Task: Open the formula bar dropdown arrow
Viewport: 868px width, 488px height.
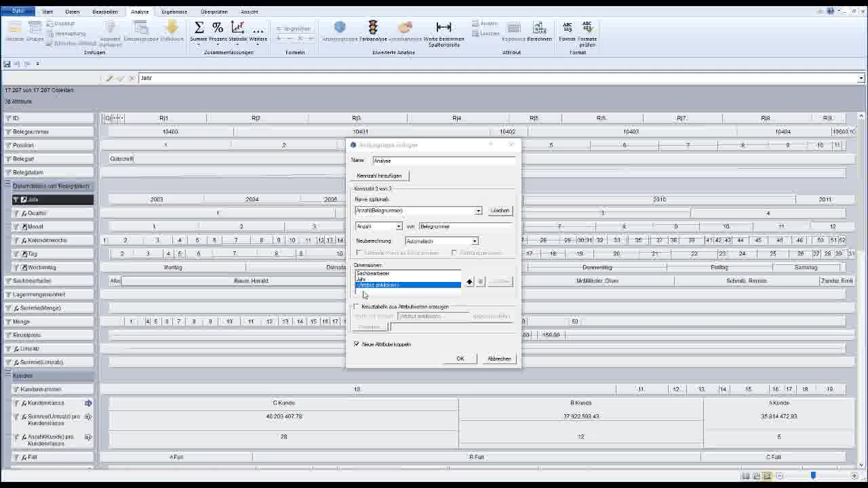Action: [x=861, y=78]
